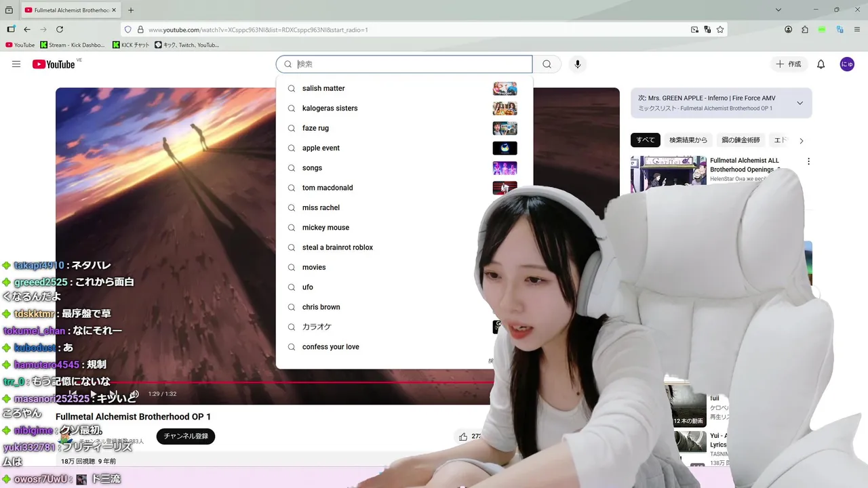Open the list-all-tabs dropdown arrow
This screenshot has width=868, height=488.
tap(778, 10)
